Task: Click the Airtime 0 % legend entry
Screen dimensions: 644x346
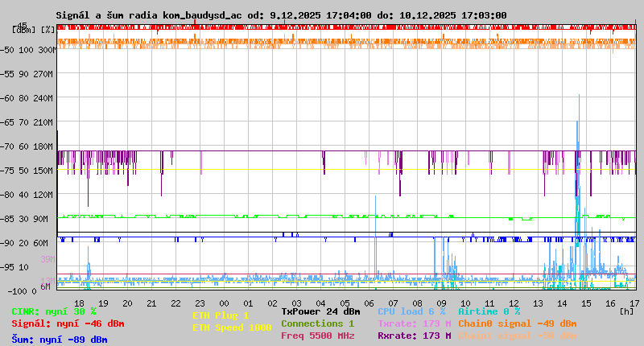Action: tap(489, 311)
